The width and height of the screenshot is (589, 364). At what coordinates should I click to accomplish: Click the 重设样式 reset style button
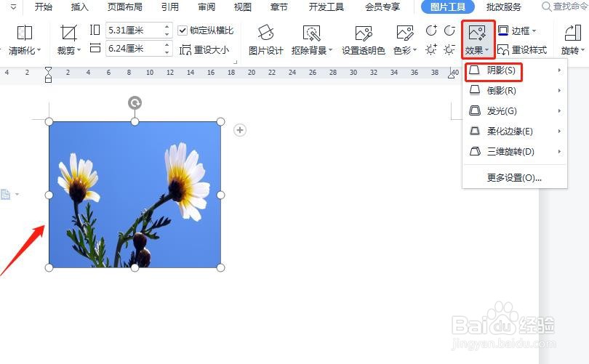[522, 49]
